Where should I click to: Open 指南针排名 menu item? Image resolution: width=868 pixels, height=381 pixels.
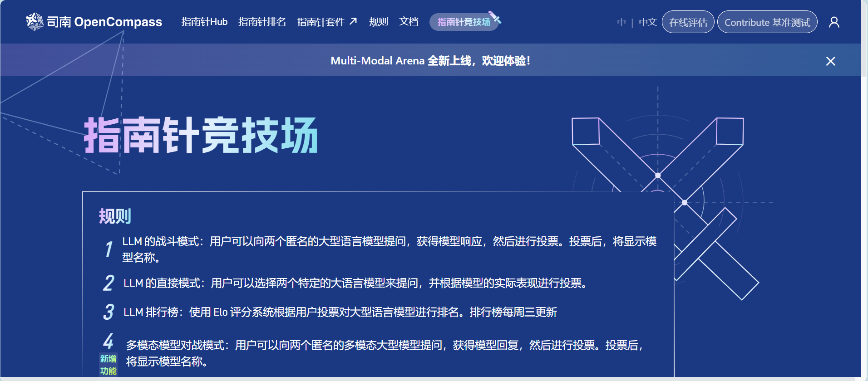coord(262,22)
